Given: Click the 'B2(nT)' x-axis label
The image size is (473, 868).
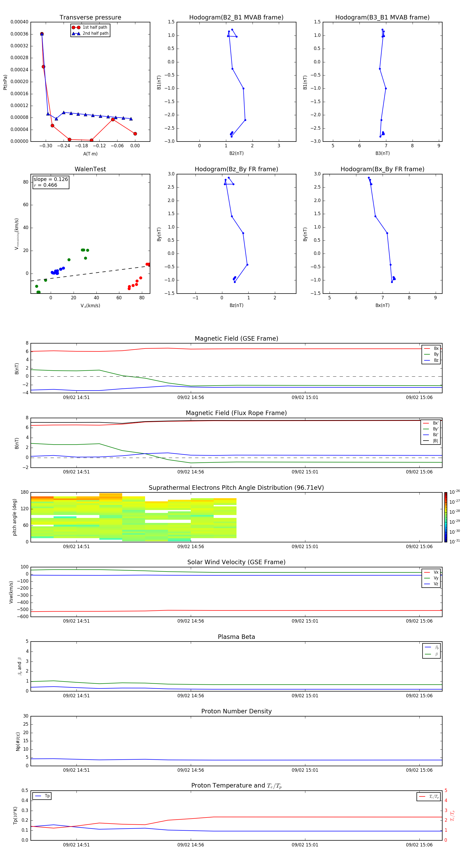Looking at the screenshot, I should coord(236,153).
